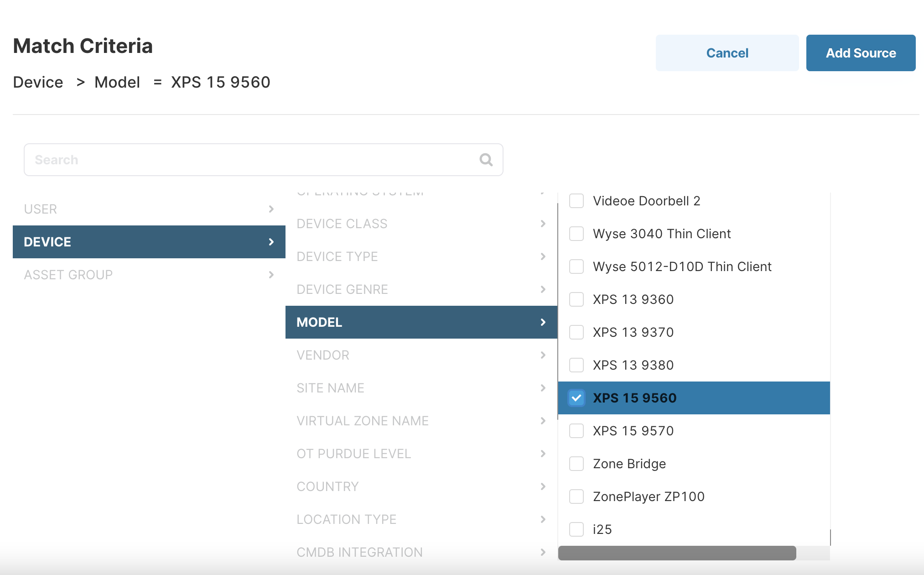The width and height of the screenshot is (924, 575).
Task: Check the XPS 13 9380 checkbox
Action: click(576, 365)
